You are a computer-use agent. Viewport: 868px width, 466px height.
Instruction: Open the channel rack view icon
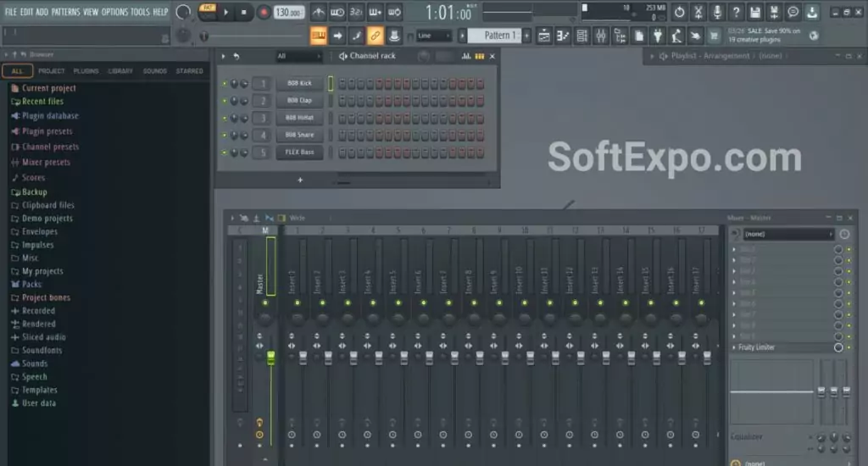(x=581, y=36)
